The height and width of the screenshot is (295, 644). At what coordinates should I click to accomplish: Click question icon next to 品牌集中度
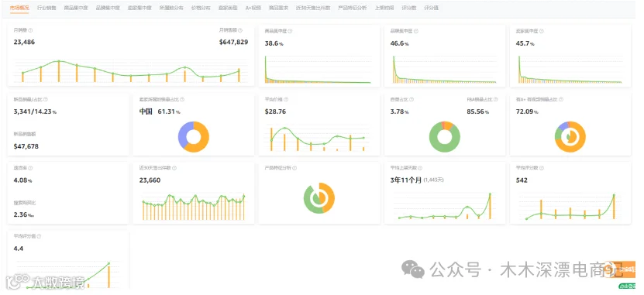[416, 31]
